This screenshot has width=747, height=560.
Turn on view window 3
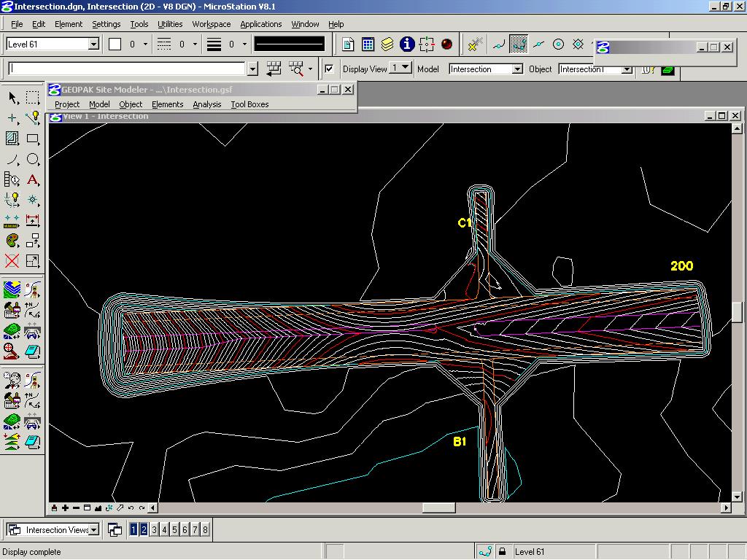tap(155, 529)
